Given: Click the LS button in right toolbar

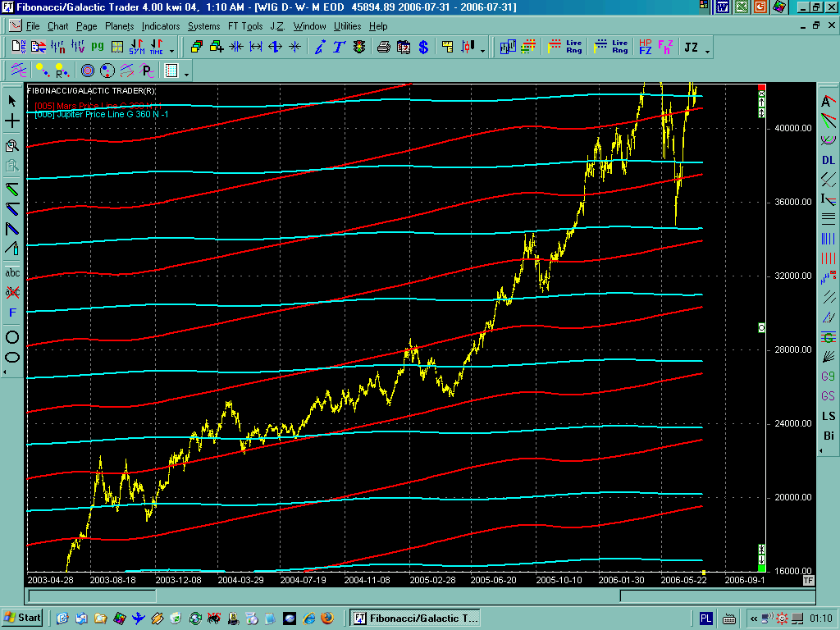Looking at the screenshot, I should [x=829, y=417].
